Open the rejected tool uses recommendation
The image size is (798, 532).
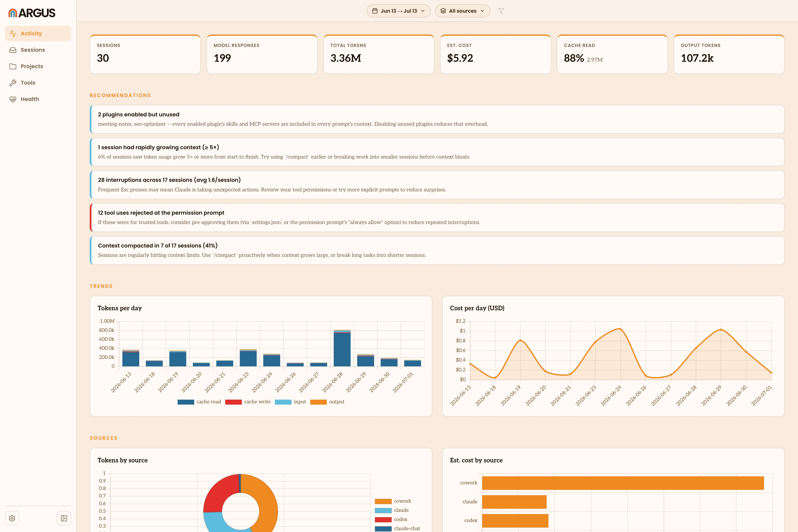pos(437,218)
